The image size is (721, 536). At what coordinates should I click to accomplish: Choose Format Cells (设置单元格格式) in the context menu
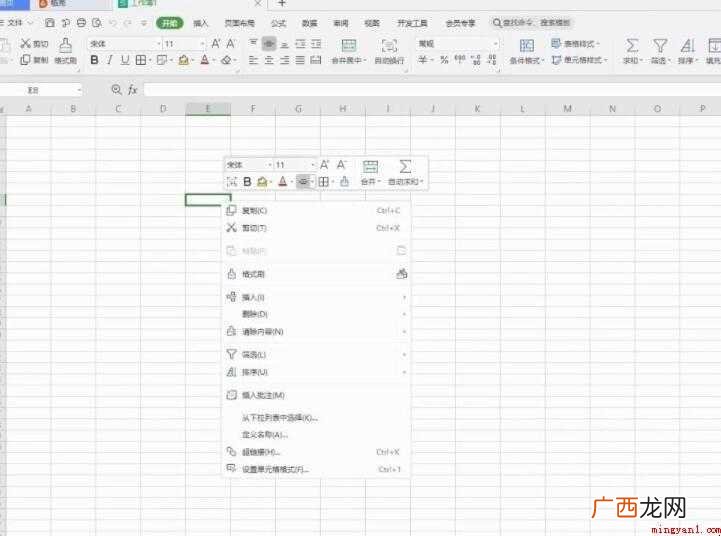316,469
